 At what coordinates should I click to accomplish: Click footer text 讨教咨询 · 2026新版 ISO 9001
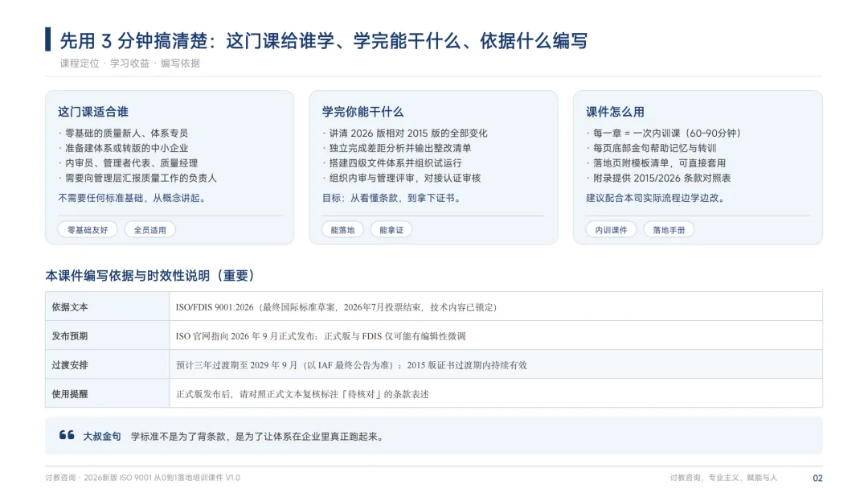point(143,478)
